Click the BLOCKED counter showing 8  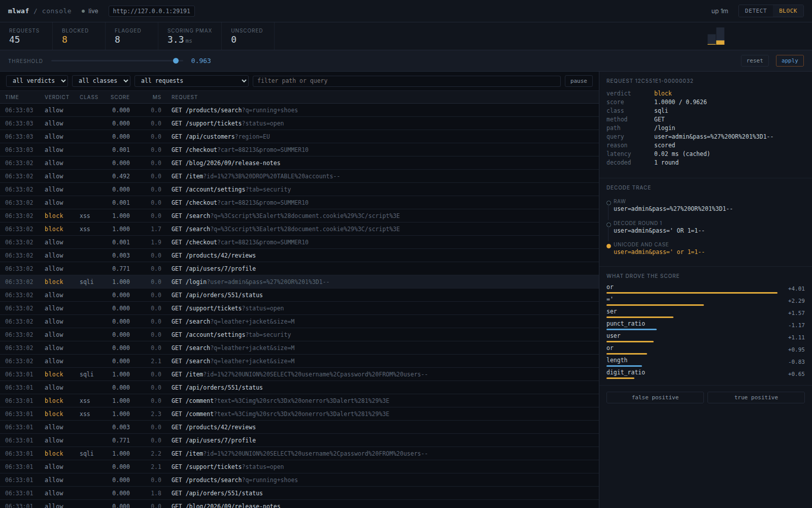click(79, 36)
